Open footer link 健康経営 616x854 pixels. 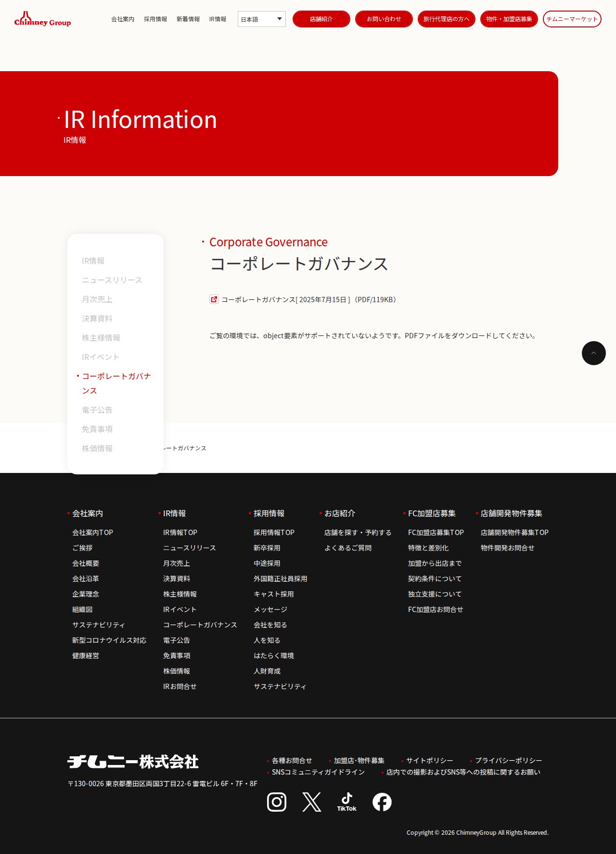86,656
